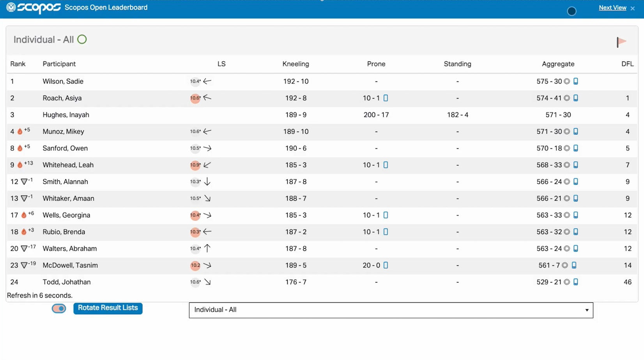Click the Rank column header

pos(18,64)
